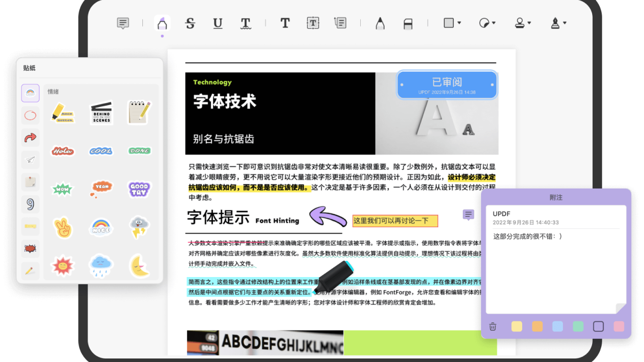The width and height of the screenshot is (644, 362).
Task: Select the Underline annotation tool
Action: tap(217, 23)
